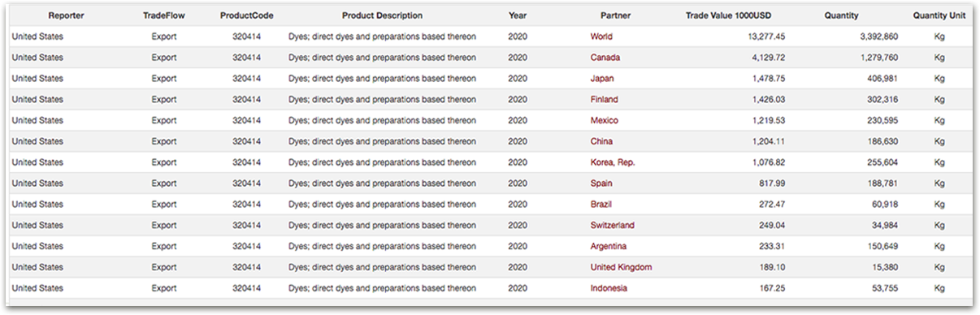
Task: Open the United Kingdom partner link
Action: (x=621, y=267)
